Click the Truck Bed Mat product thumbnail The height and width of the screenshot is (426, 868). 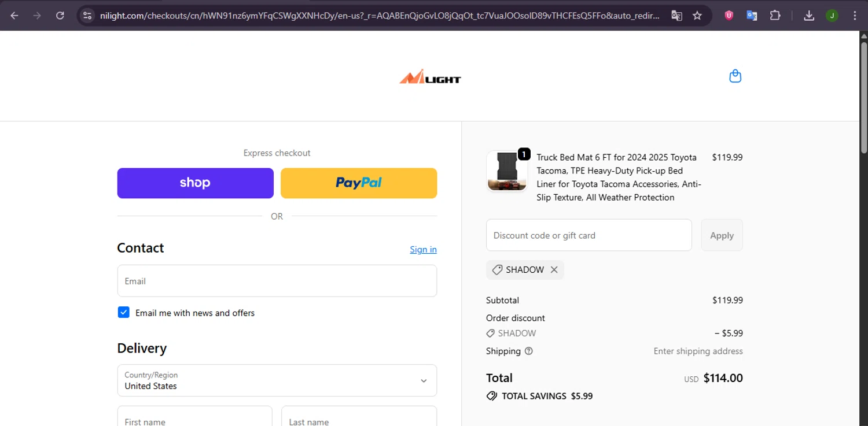pyautogui.click(x=507, y=171)
